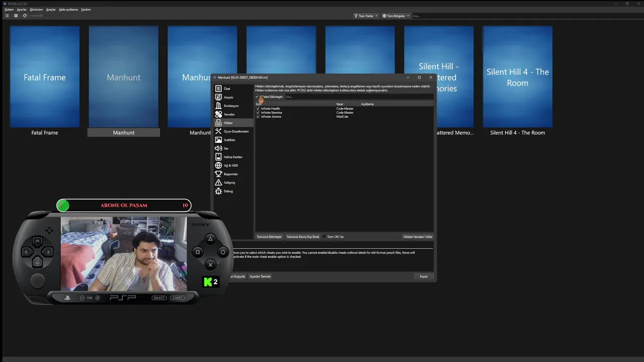
Task: Select the Yamalar patches bandage icon
Action: pyautogui.click(x=218, y=114)
